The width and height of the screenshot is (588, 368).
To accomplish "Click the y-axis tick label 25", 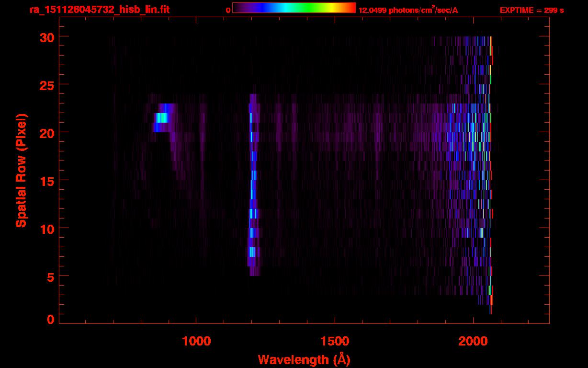I will click(46, 85).
